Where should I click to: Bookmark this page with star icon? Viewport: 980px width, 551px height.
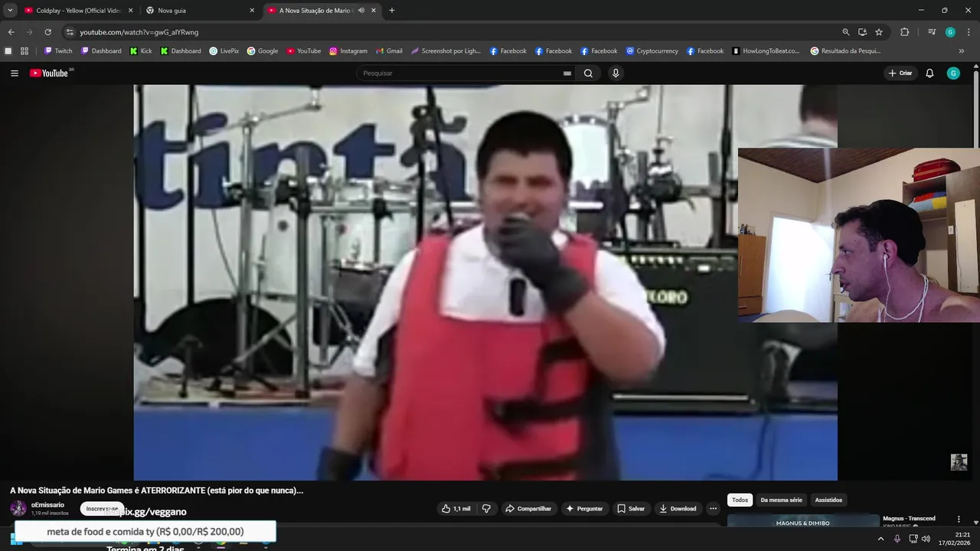point(879,32)
